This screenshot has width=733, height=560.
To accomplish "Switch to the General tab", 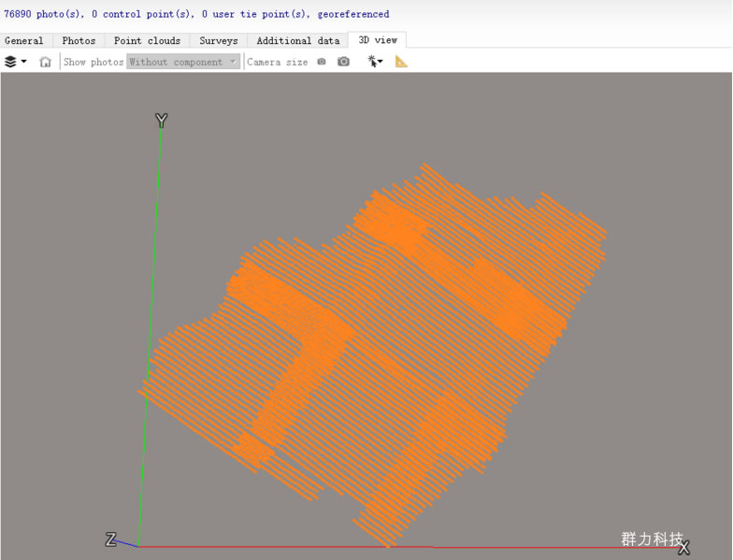I will 24,40.
